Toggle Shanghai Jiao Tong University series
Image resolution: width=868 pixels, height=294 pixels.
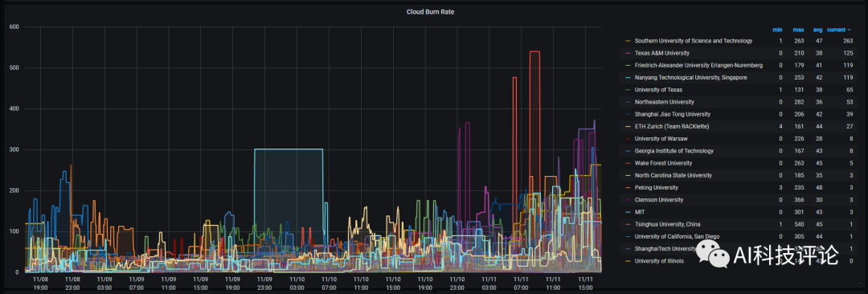pos(673,114)
